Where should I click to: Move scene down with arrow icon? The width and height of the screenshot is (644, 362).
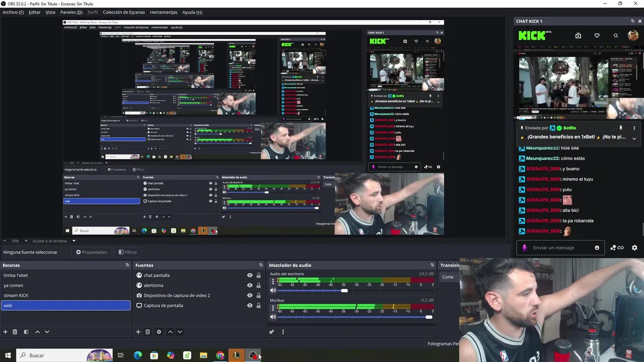[x=47, y=332]
